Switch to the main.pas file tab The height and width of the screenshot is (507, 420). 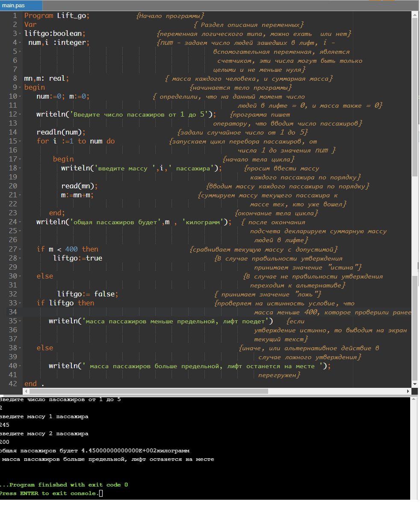(x=21, y=6)
